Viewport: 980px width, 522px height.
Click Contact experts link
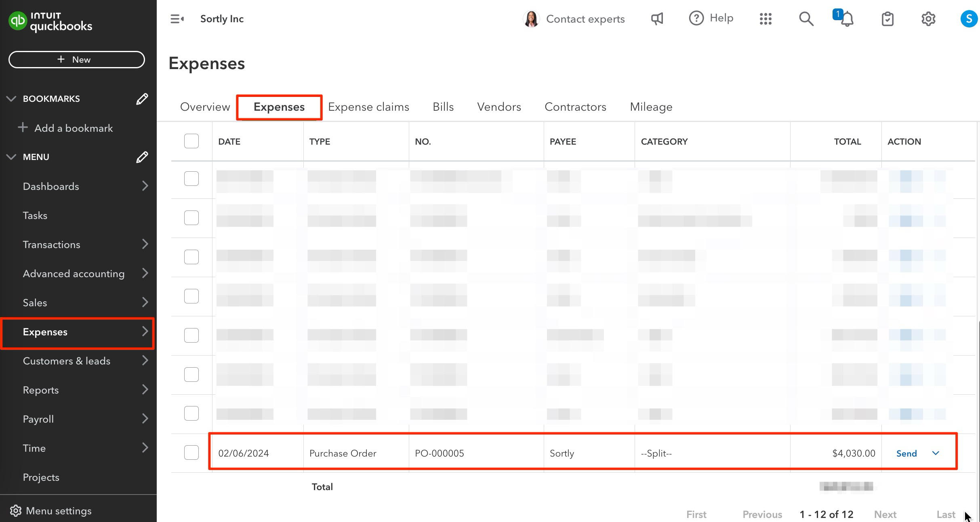(x=585, y=19)
